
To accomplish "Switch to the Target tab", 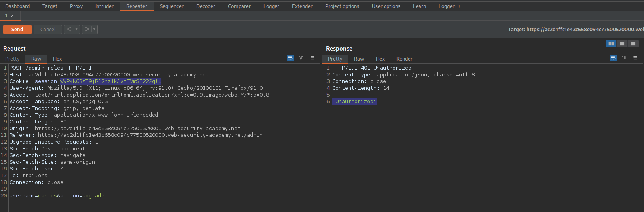I will coord(50,6).
